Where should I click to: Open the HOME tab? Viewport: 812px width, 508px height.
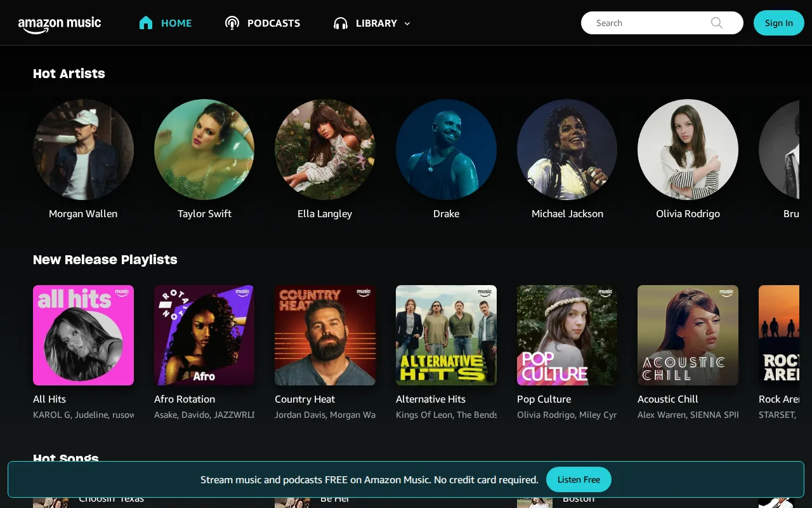[176, 23]
